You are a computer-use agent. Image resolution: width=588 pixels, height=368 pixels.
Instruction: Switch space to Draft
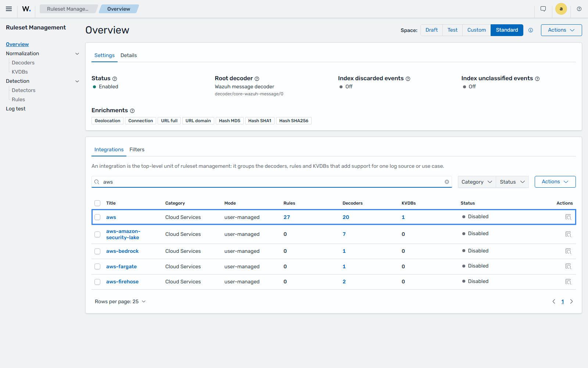coord(431,30)
